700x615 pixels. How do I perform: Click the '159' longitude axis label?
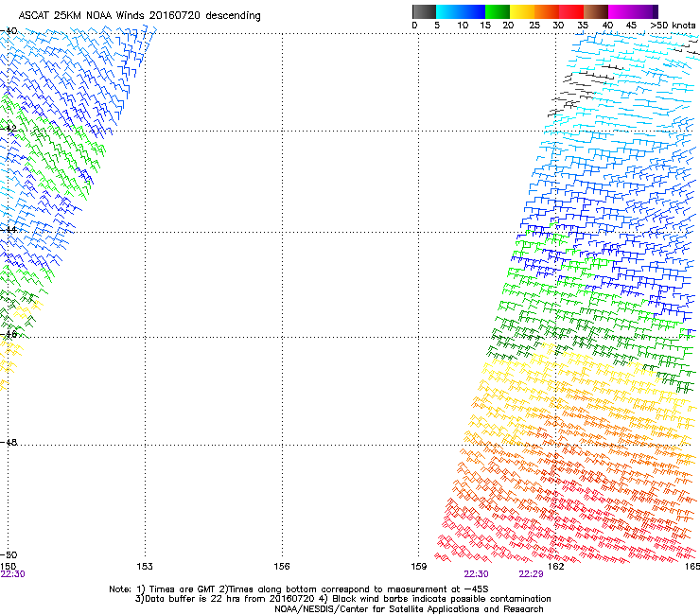(x=419, y=567)
